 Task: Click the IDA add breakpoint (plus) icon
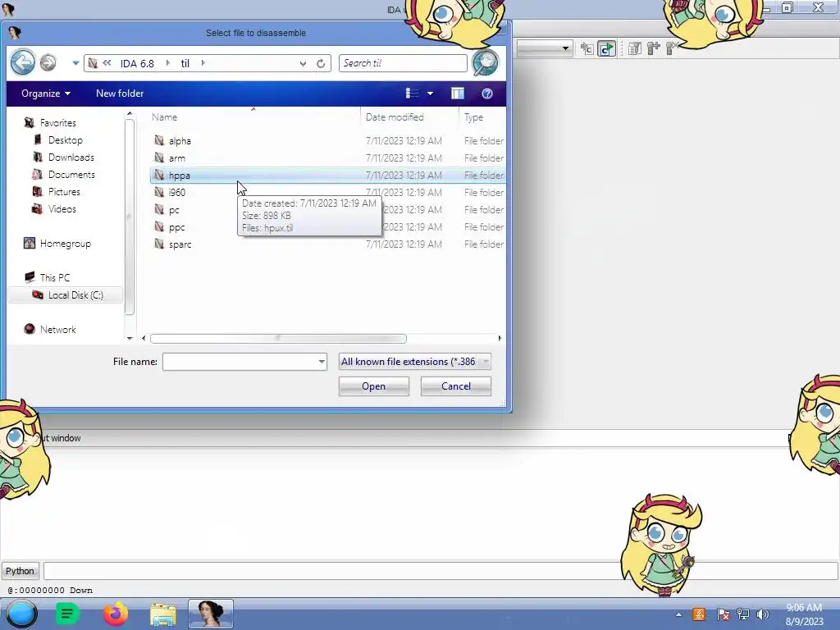point(654,48)
